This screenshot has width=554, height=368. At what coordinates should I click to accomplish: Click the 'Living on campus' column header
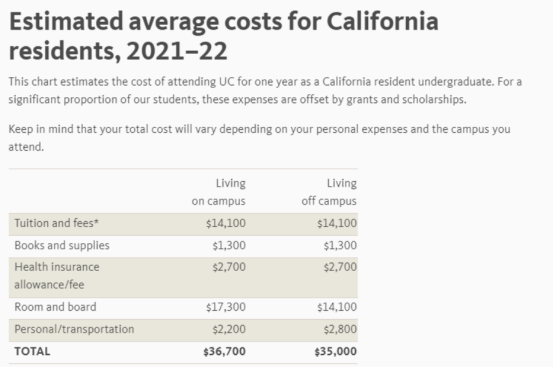[x=218, y=192]
